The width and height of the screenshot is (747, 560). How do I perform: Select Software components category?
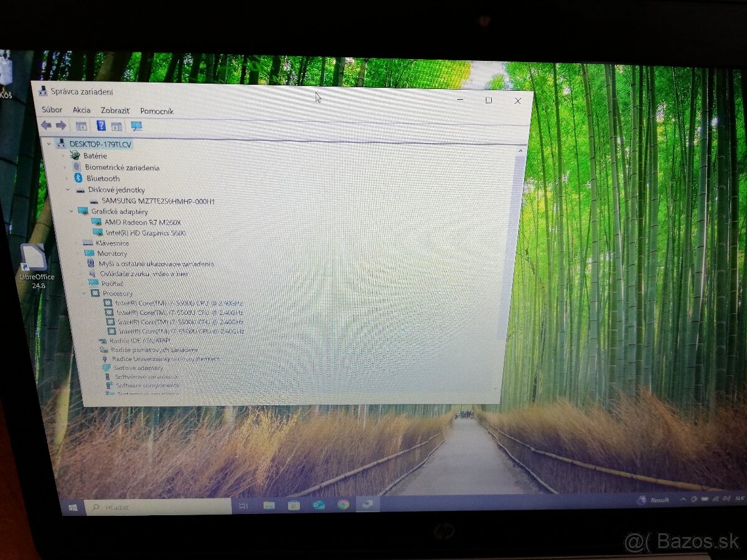(x=148, y=385)
